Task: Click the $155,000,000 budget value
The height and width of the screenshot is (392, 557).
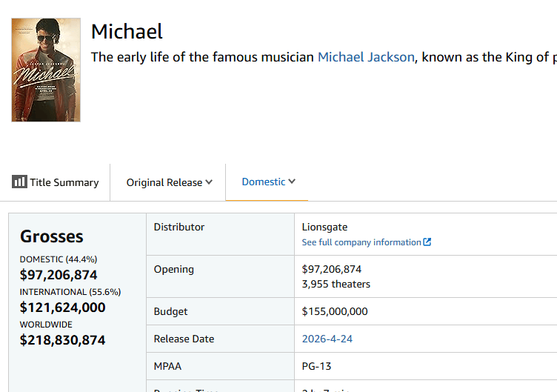Action: tap(335, 311)
